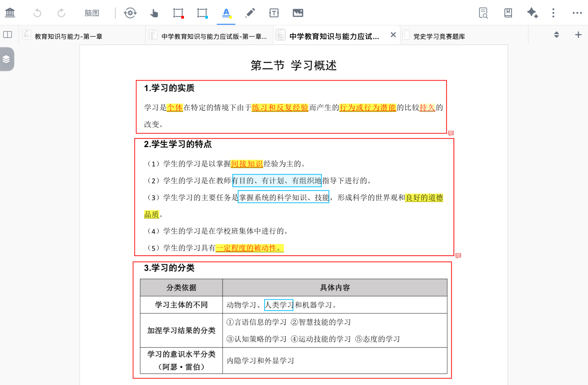Select the blue rectangle excerpt tool
Screen dimensions: 588x385
tap(202, 13)
